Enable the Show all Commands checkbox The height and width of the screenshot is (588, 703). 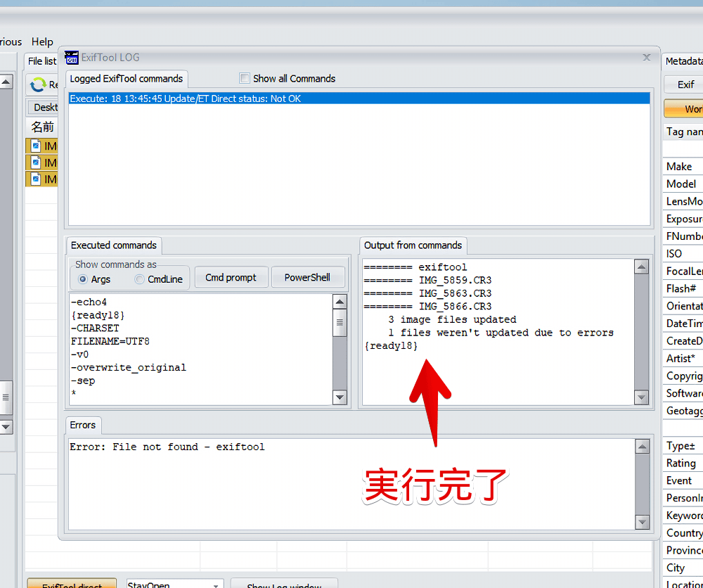244,78
